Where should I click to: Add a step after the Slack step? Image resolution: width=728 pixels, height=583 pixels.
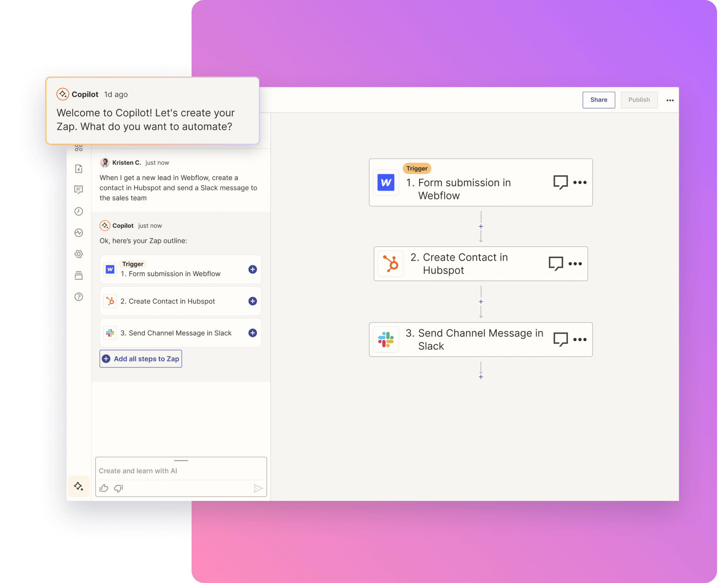481,377
